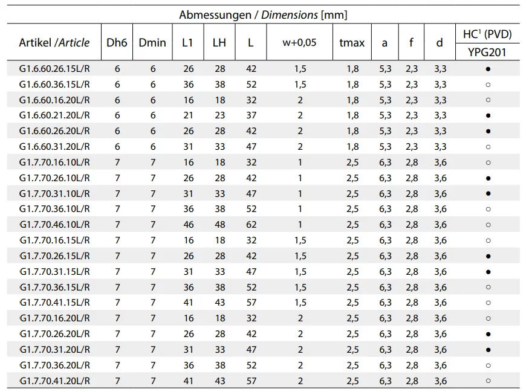Image resolution: width=532 pixels, height=392 pixels.
Task: Select the LH column header
Action: (x=219, y=42)
